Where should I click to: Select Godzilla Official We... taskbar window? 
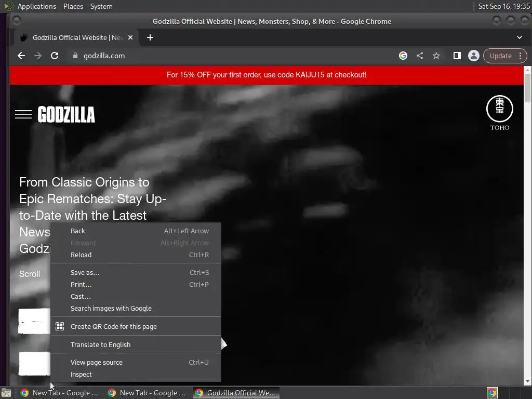[236, 393]
